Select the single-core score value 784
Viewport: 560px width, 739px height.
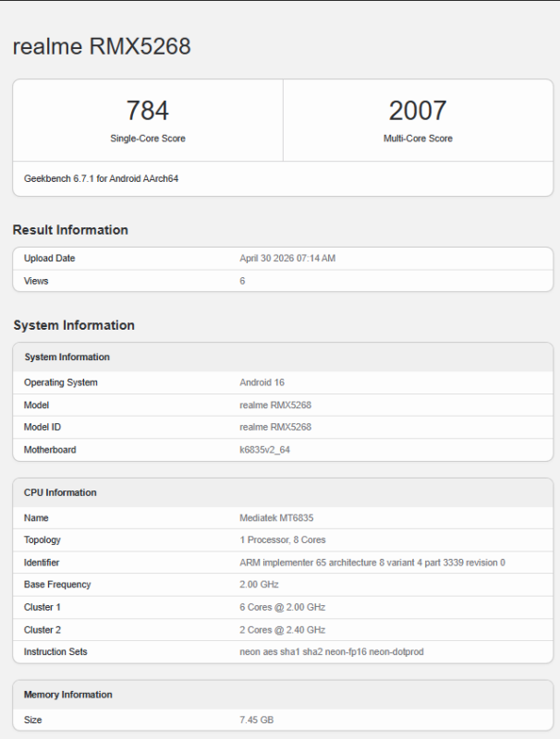click(148, 111)
